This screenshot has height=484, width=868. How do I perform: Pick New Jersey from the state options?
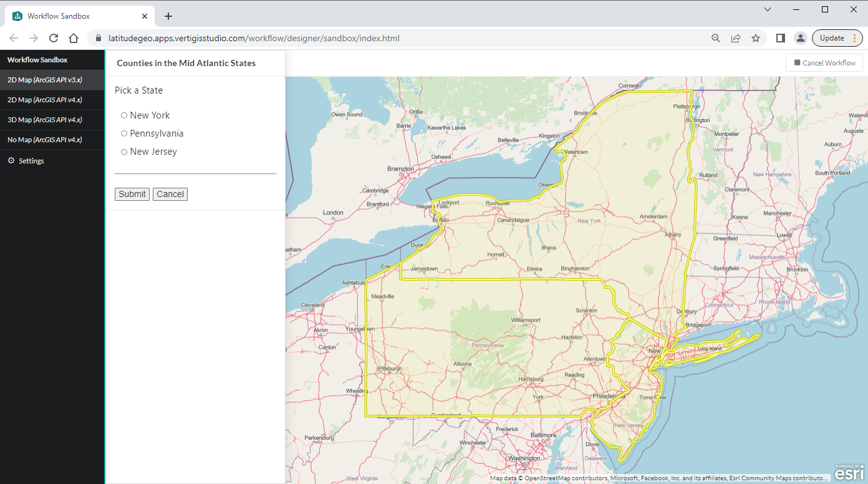click(x=125, y=151)
